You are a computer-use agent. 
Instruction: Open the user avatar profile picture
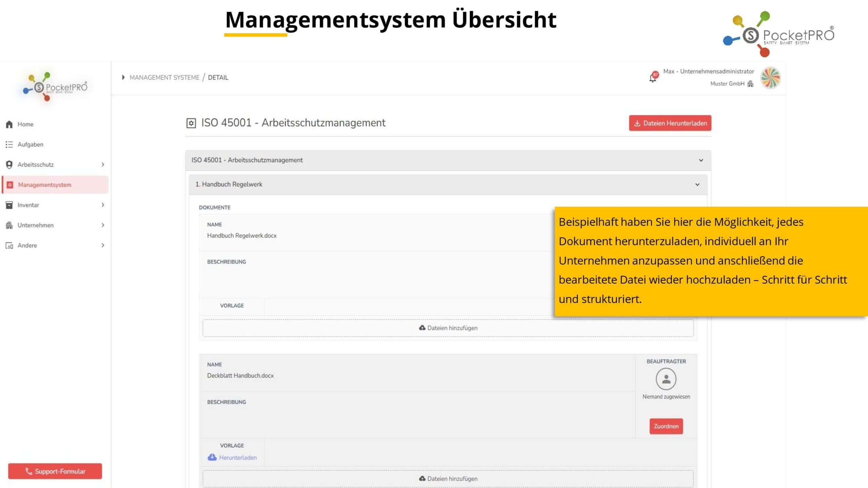(x=770, y=78)
